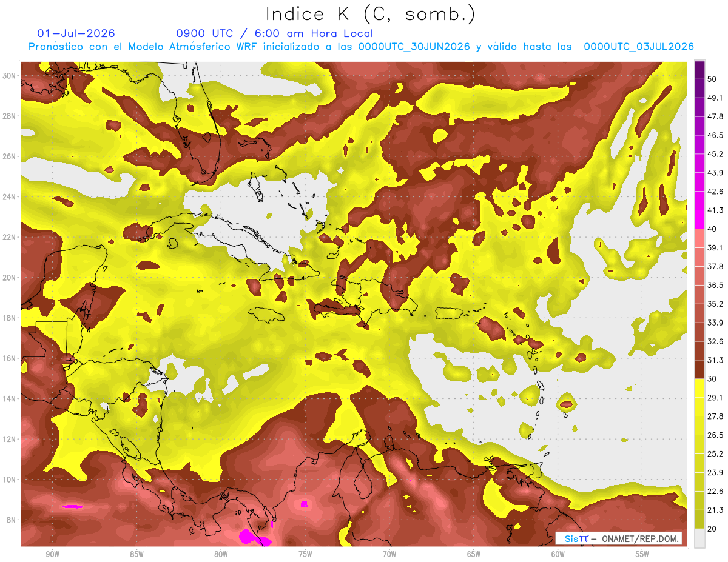Click the 10N latitude label
The width and height of the screenshot is (728, 562).
coord(10,479)
